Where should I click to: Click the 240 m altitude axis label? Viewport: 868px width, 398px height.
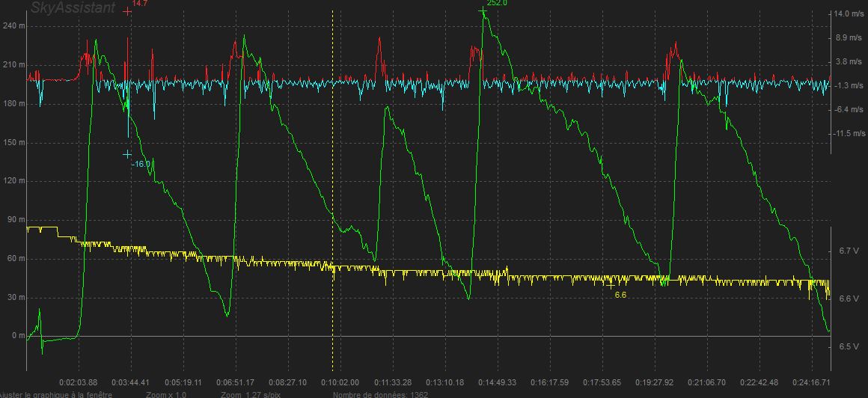[x=13, y=26]
